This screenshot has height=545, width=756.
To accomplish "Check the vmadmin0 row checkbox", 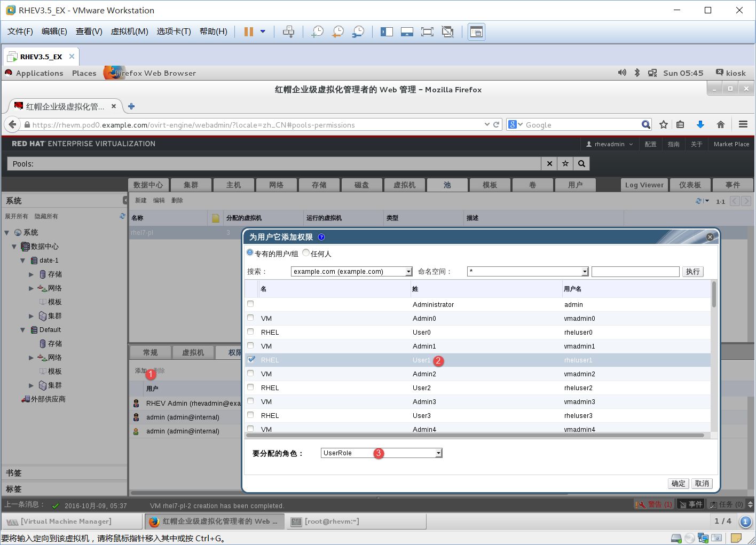I will (x=250, y=318).
